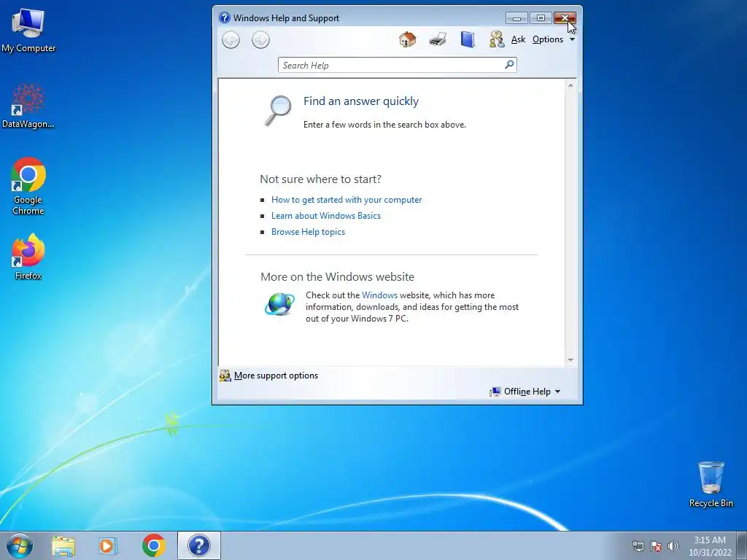
Task: Minimize the Windows Help and Support window
Action: [x=517, y=18]
